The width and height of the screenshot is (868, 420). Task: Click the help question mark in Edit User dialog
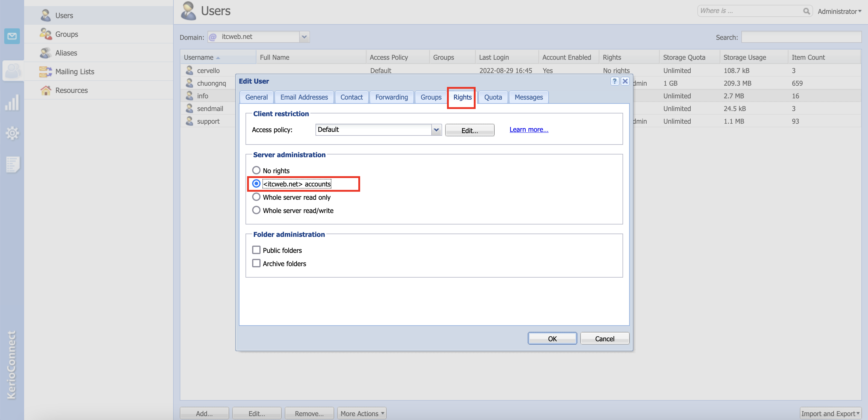[614, 81]
